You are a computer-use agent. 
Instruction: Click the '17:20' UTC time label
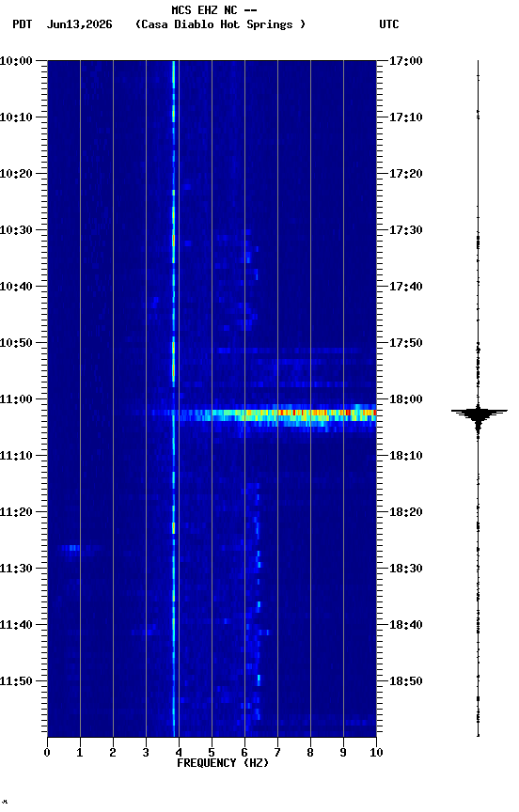[x=406, y=174]
